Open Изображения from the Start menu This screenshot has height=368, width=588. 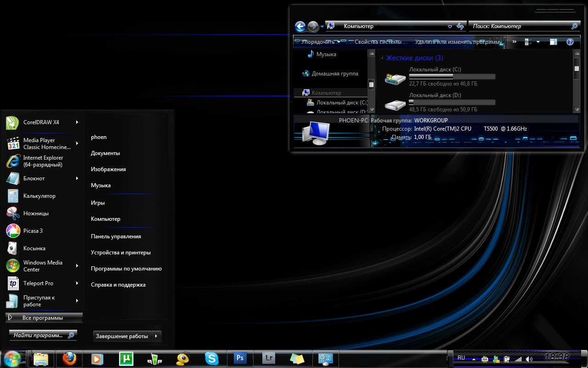(108, 169)
